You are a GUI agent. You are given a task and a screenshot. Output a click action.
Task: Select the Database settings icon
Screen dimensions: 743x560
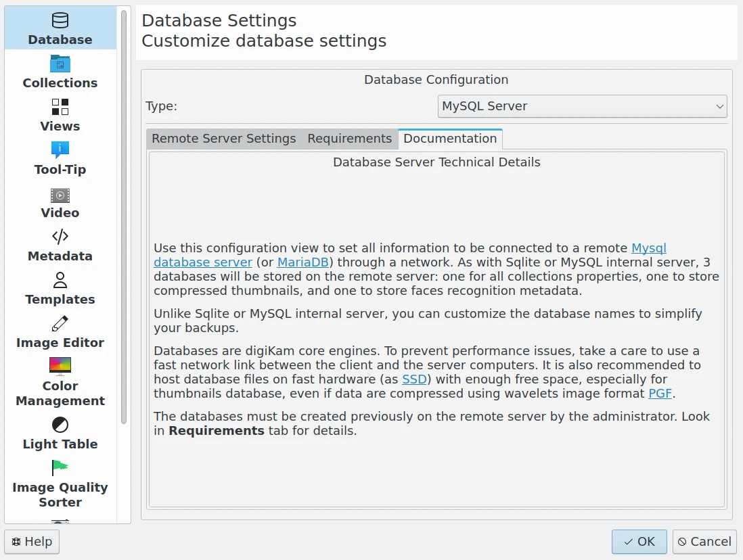click(60, 27)
